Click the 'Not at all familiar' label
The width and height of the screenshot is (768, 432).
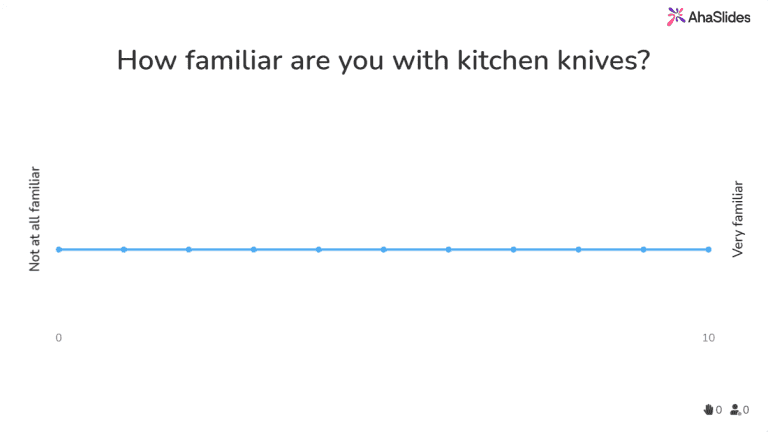coord(35,220)
